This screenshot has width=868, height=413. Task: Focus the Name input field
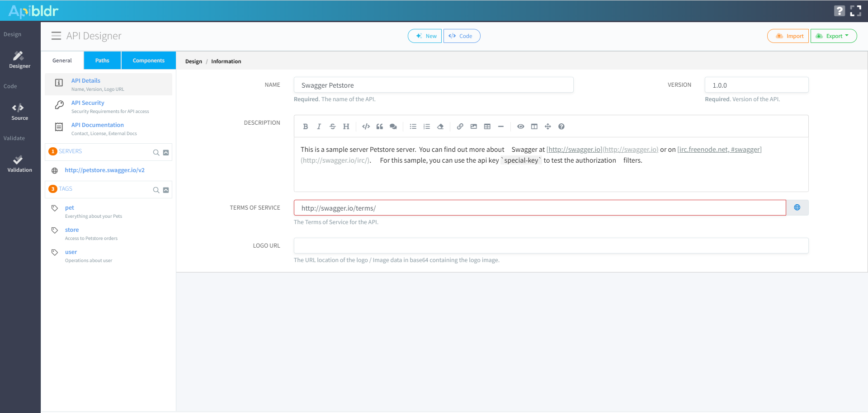(434, 85)
